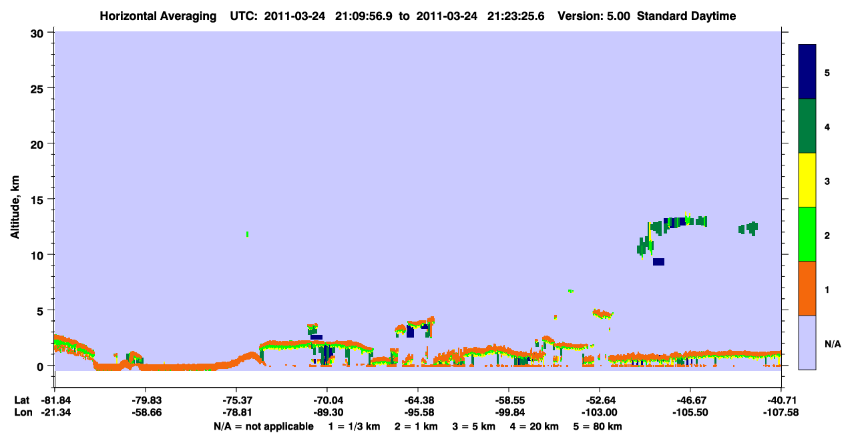
Task: Click longitude value '-103.00'
Action: click(600, 412)
